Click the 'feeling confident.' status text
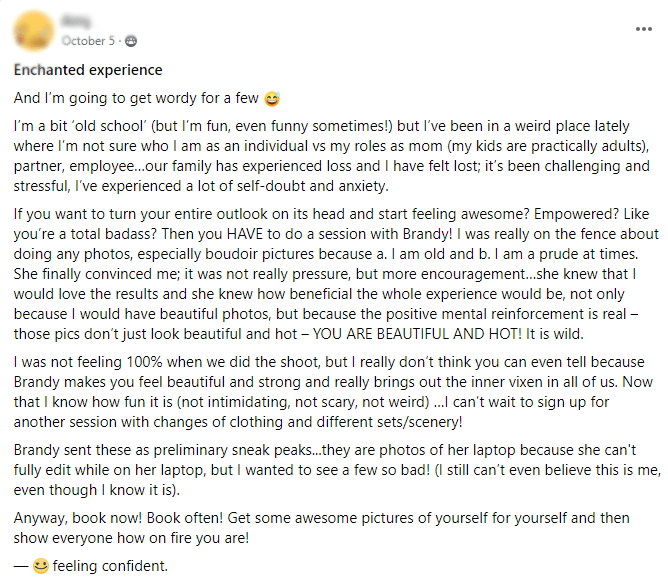The image size is (668, 581). (x=110, y=566)
